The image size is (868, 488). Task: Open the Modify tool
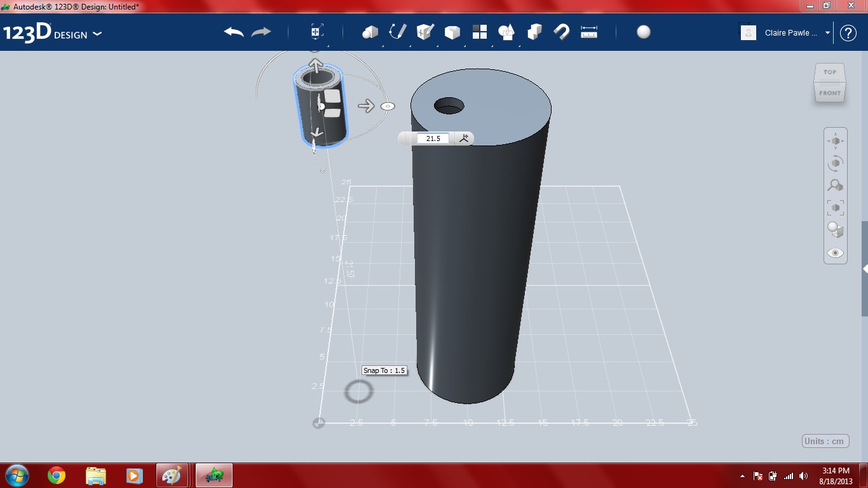(x=452, y=32)
